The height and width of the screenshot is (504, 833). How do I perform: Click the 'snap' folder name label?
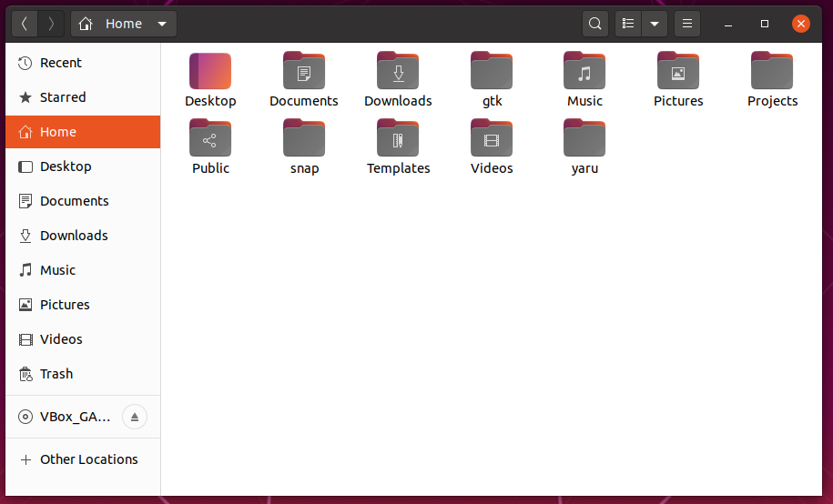coord(304,169)
